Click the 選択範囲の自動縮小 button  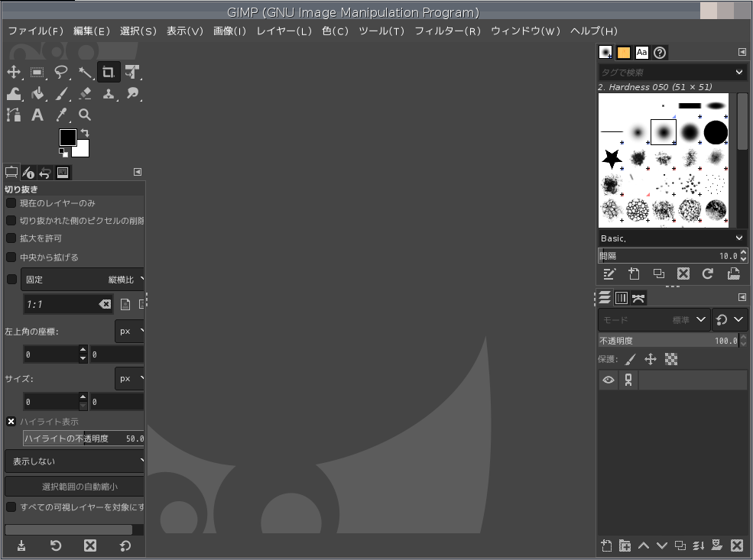pyautogui.click(x=74, y=487)
